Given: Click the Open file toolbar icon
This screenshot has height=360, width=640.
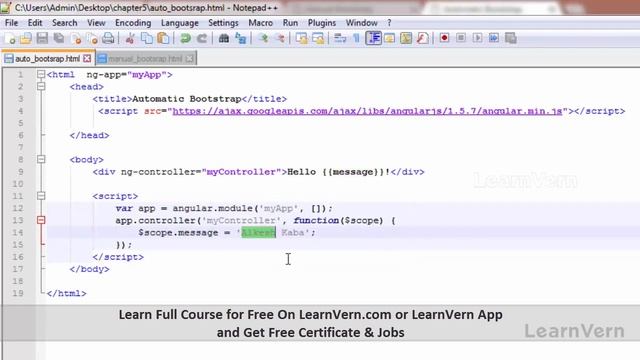Looking at the screenshot, I should click(26, 38).
